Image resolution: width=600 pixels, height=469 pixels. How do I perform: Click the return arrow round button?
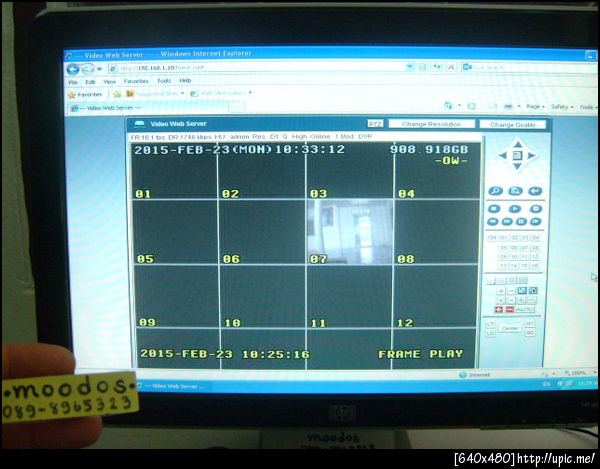point(535,191)
